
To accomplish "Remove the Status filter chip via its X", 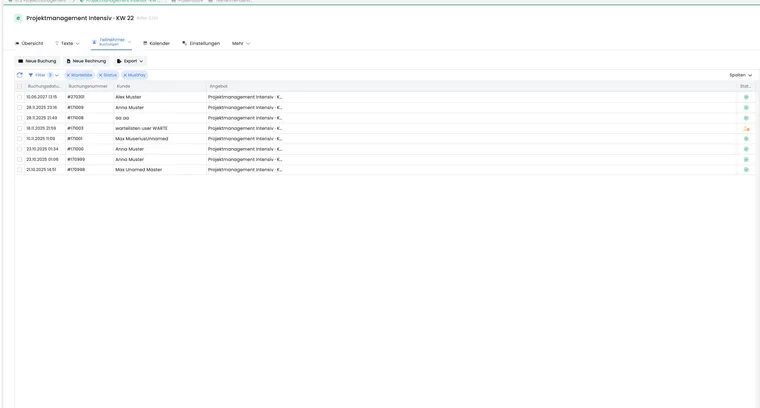I will point(100,75).
